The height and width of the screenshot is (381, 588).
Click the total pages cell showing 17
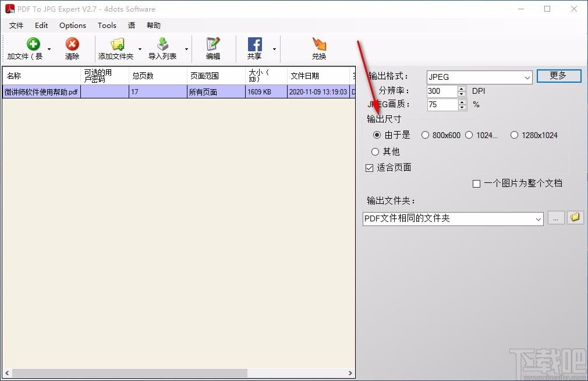(x=158, y=92)
